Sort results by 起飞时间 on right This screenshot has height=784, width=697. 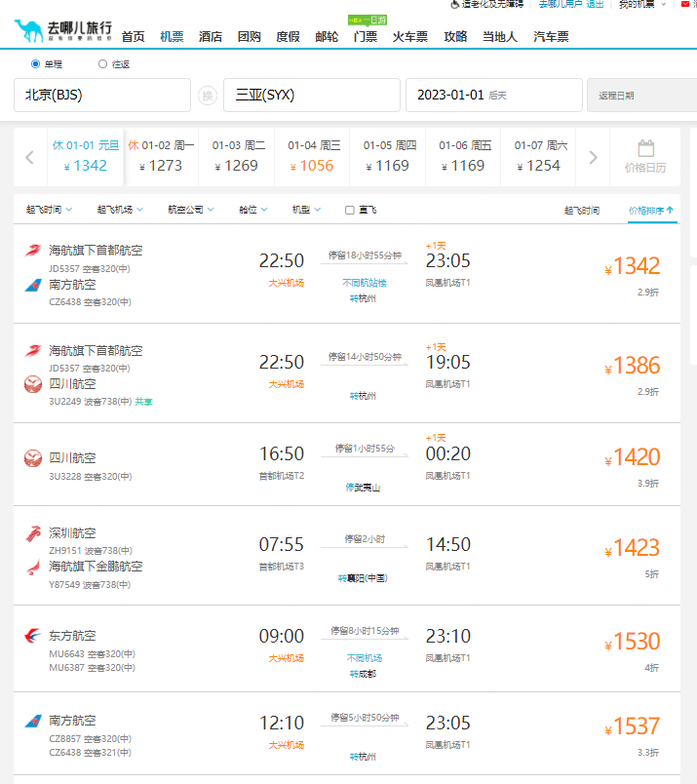click(x=582, y=211)
